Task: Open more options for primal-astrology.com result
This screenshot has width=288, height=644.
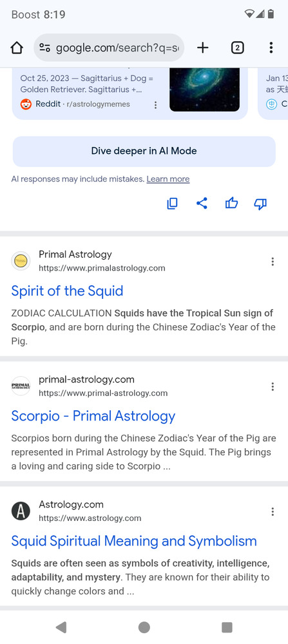Action: coord(273,386)
